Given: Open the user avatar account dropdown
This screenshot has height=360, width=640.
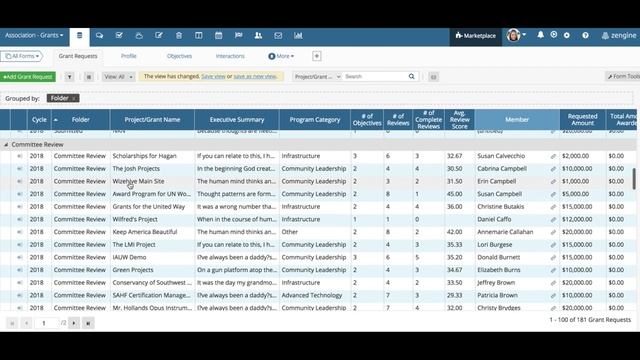Looking at the screenshot, I should click(x=516, y=36).
